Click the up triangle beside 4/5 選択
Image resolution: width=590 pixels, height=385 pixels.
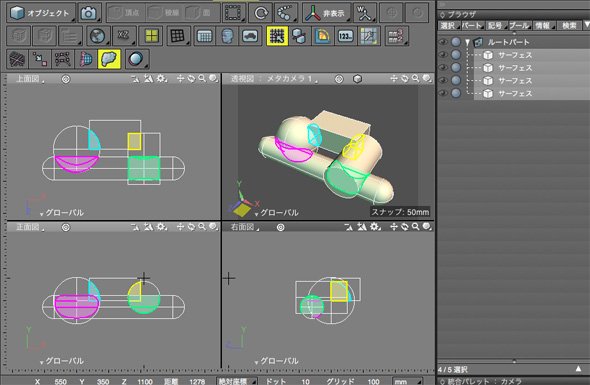[x=578, y=369]
